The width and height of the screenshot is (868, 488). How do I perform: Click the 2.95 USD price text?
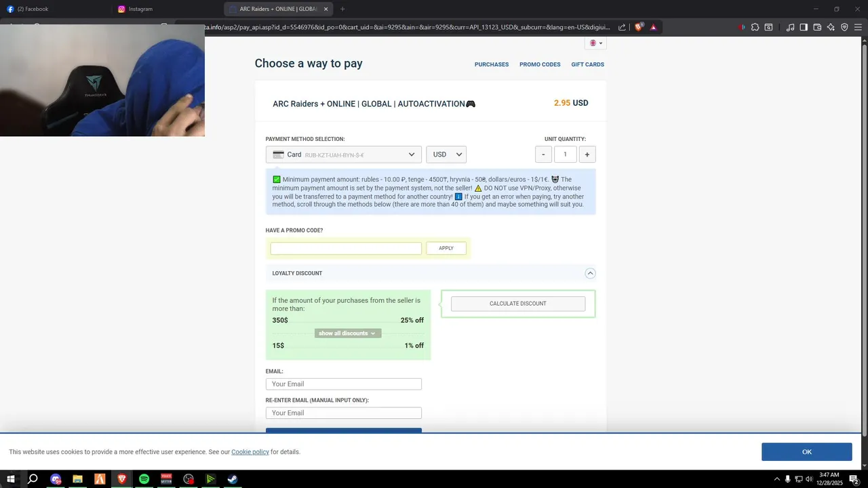pyautogui.click(x=571, y=103)
